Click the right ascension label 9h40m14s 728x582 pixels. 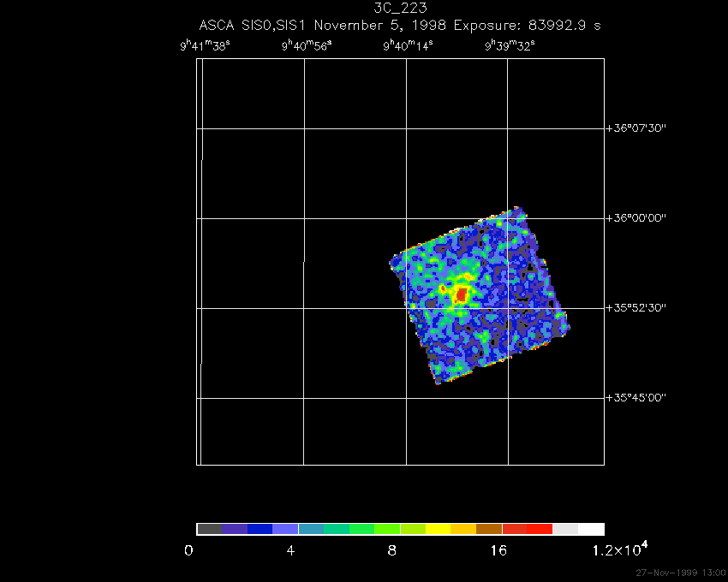point(408,45)
